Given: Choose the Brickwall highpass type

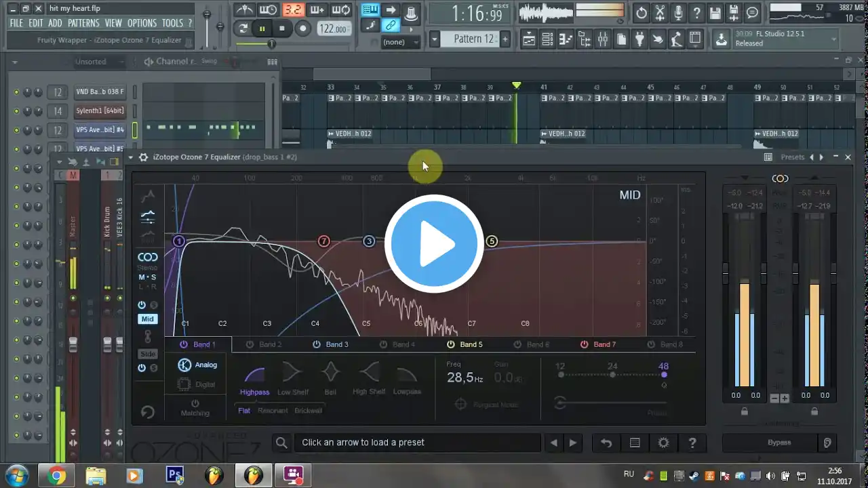Looking at the screenshot, I should point(309,410).
